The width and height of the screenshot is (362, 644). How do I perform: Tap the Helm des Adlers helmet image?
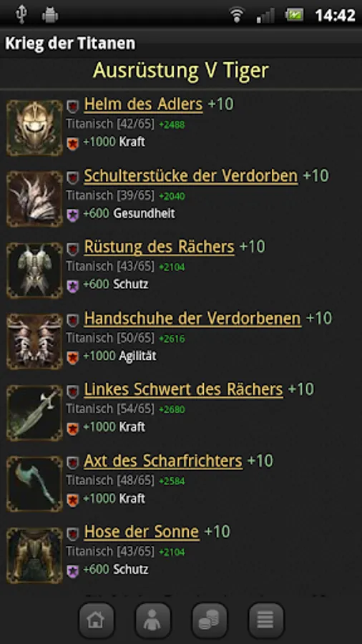pyautogui.click(x=34, y=128)
